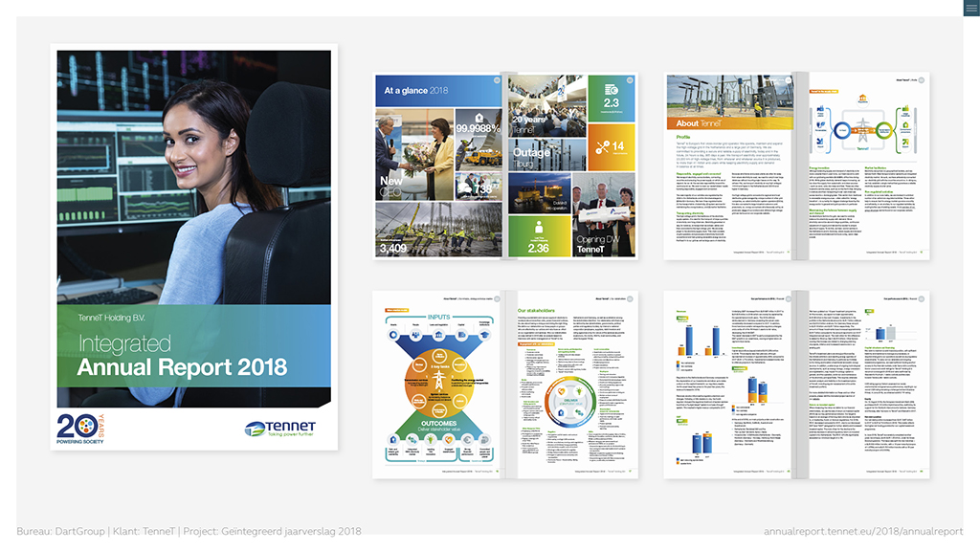Click the 'Our stakeholders' heading
980x551 pixels.
[x=536, y=311]
